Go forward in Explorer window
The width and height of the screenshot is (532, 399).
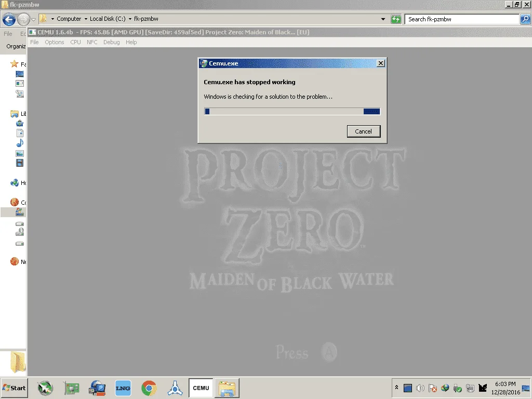tap(23, 19)
